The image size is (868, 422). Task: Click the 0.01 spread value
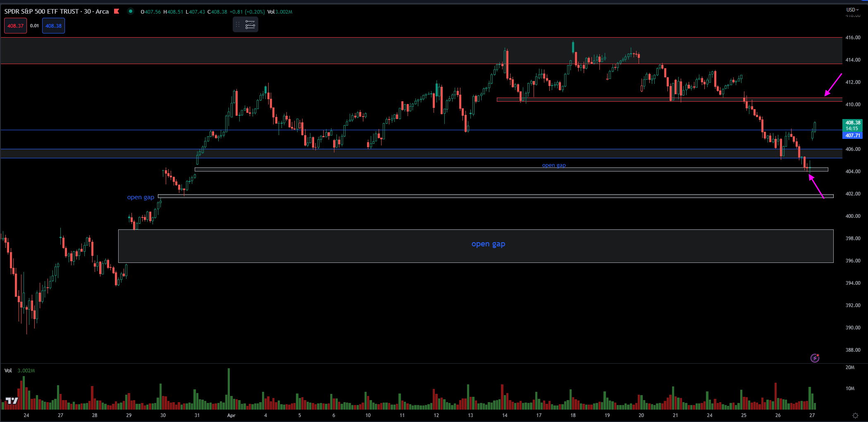[34, 26]
